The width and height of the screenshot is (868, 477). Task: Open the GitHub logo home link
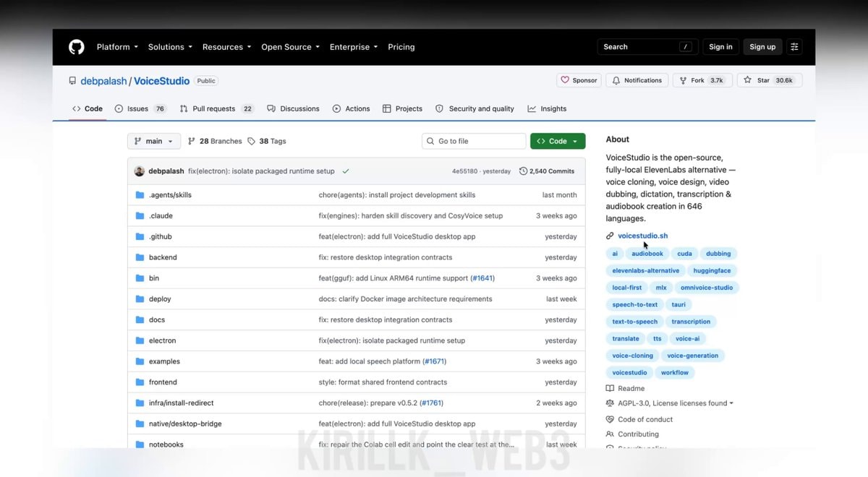[x=76, y=47]
